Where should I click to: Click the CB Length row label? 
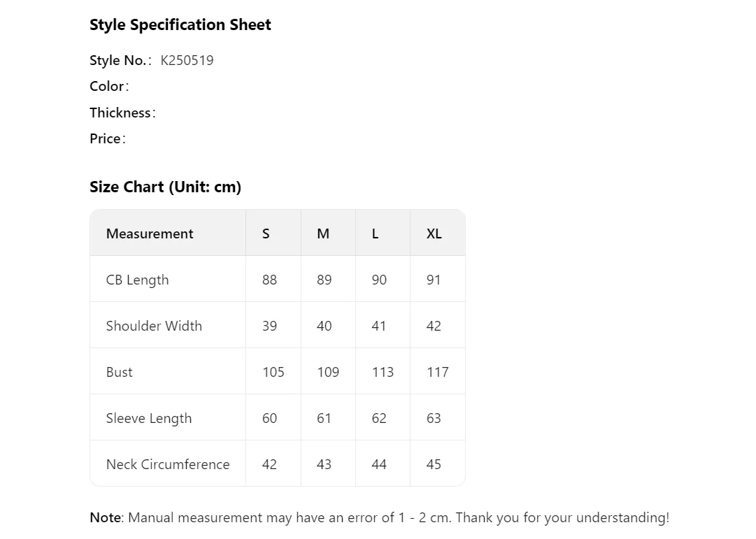[x=137, y=280]
